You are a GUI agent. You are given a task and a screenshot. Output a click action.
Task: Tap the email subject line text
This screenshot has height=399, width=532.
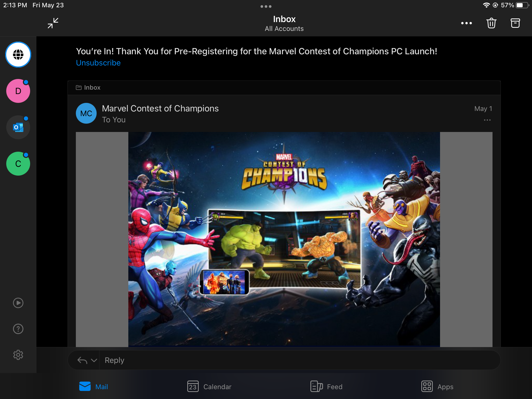(x=256, y=51)
